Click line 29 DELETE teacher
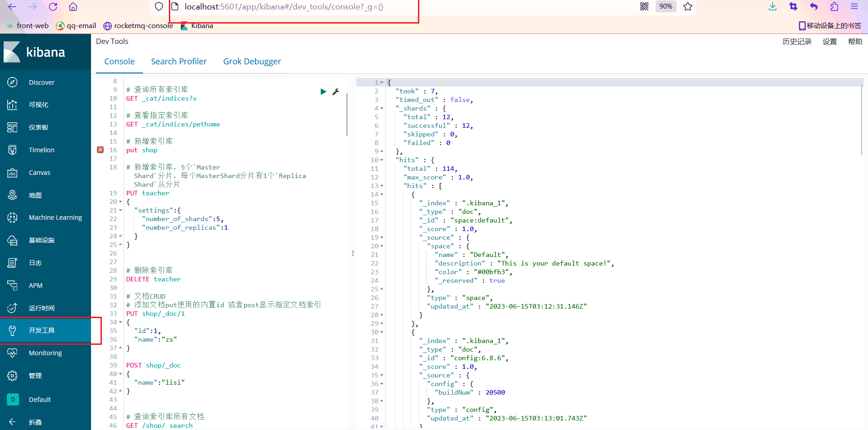868x430 pixels. pos(153,279)
